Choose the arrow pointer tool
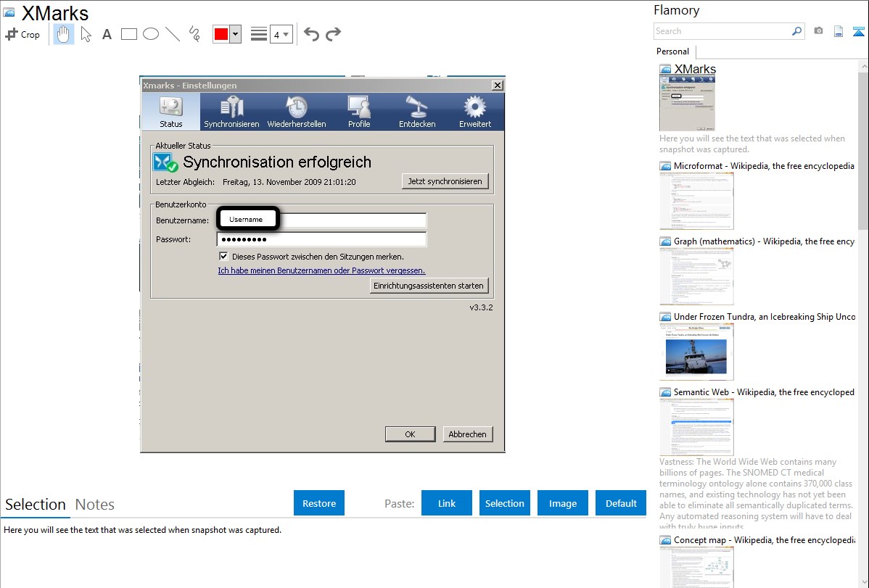The image size is (869, 588). 86,34
